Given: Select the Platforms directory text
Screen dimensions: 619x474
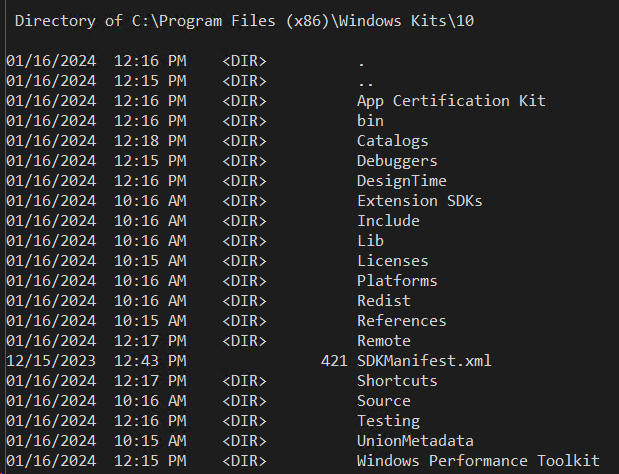Looking at the screenshot, I should tap(397, 281).
